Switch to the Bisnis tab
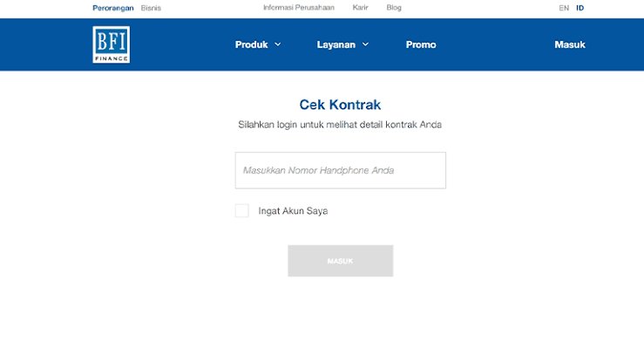This screenshot has height=362, width=644. point(151,8)
